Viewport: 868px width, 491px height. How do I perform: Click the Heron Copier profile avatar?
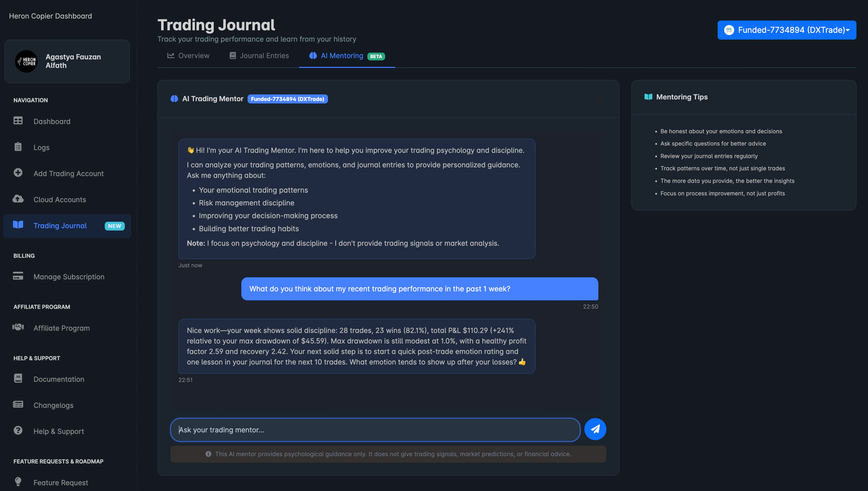click(26, 61)
